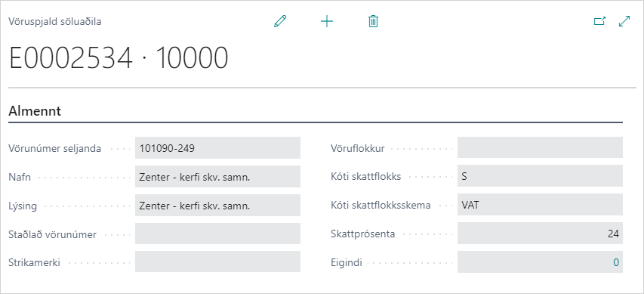Image resolution: width=644 pixels, height=294 pixels.
Task: Open the Eigindi value 0 link
Action: tap(616, 262)
